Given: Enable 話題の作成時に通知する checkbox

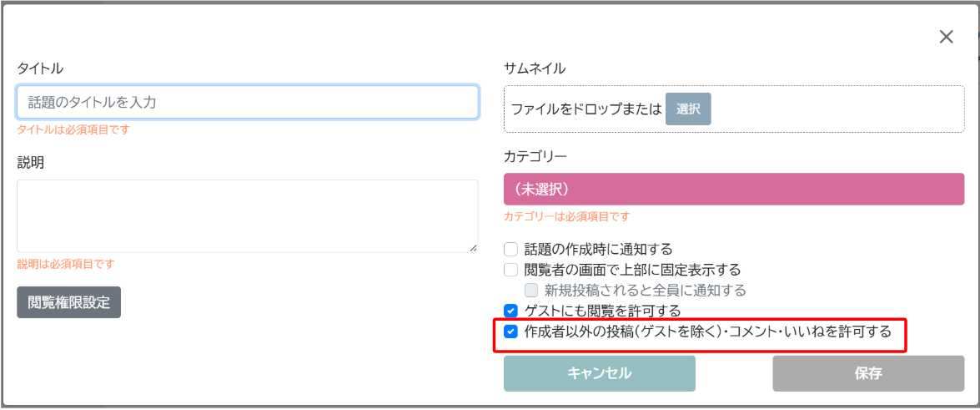Looking at the screenshot, I should pyautogui.click(x=511, y=250).
